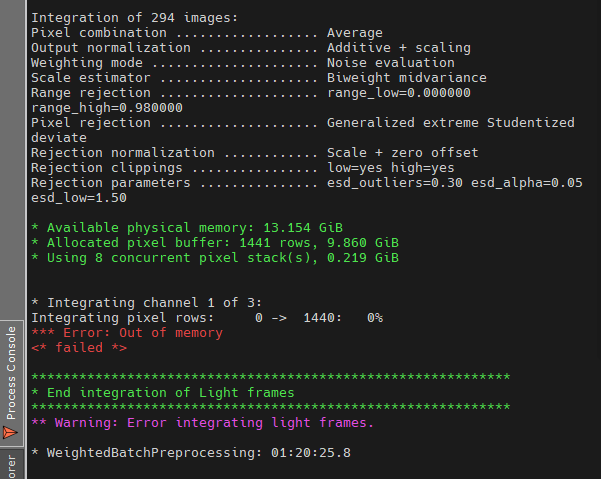Click the WeightedBatchPreprocessing elapsed time line
The height and width of the screenshot is (479, 601).
(191, 453)
